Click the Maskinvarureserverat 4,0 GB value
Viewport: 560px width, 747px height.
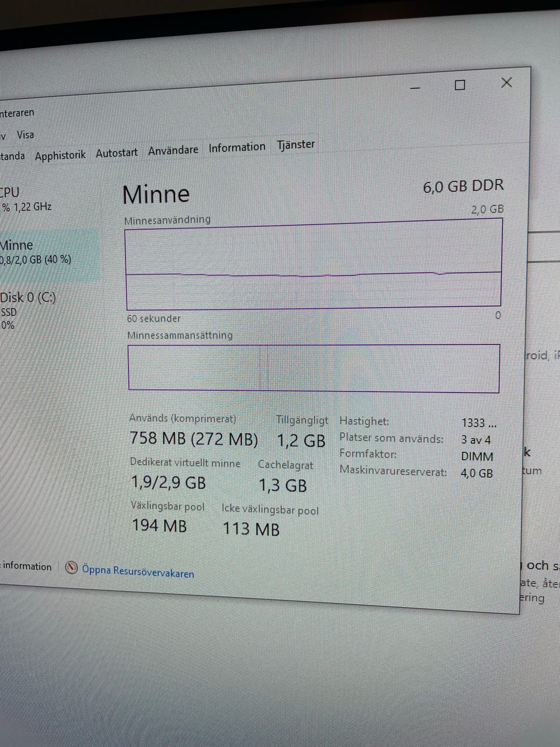click(x=477, y=473)
